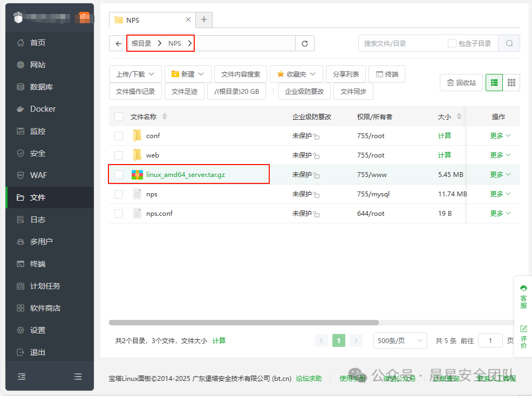The width and height of the screenshot is (532, 396).
Task: Open the new tab plus icon
Action: [204, 19]
